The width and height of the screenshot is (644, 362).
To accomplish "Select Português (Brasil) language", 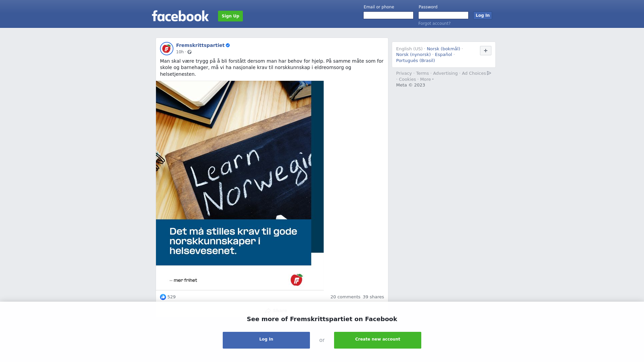I will point(416,61).
